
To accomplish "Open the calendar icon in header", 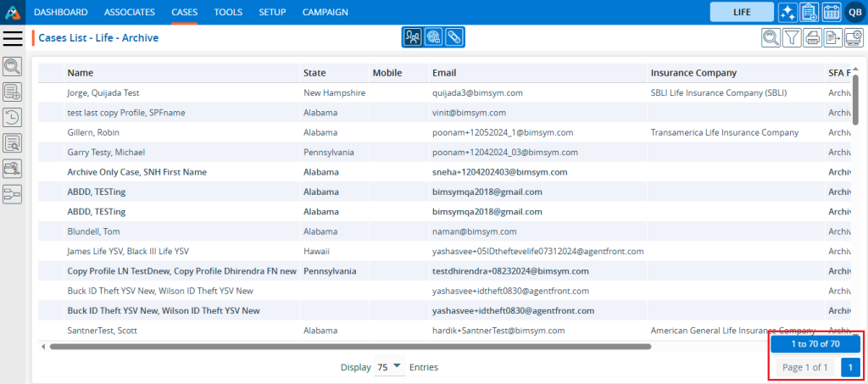I will coord(832,12).
